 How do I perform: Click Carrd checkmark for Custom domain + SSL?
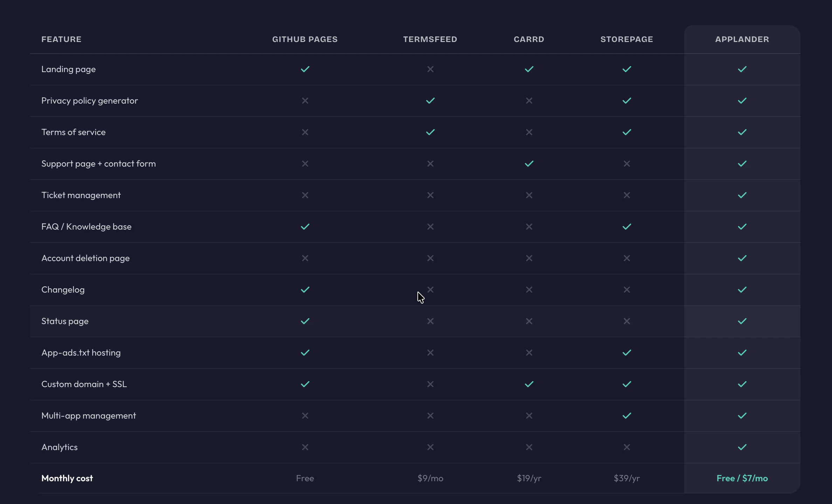(529, 384)
